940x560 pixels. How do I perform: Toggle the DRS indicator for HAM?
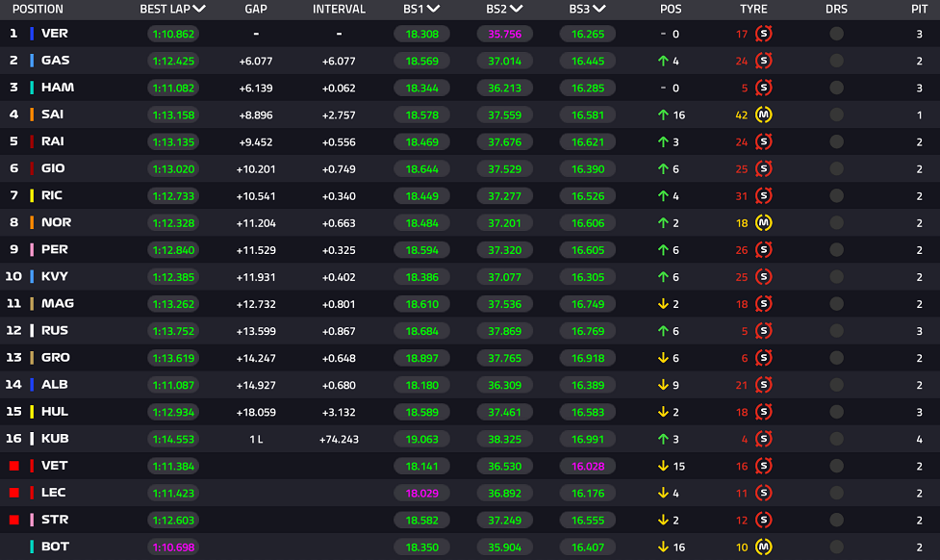836,88
